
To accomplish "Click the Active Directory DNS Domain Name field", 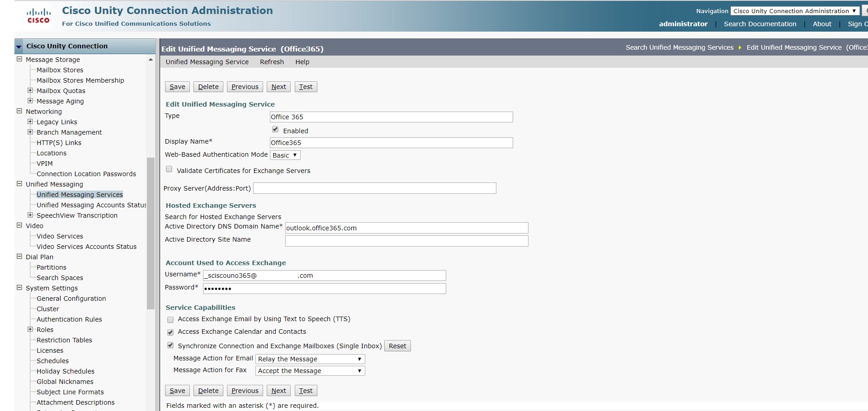I will coord(407,228).
